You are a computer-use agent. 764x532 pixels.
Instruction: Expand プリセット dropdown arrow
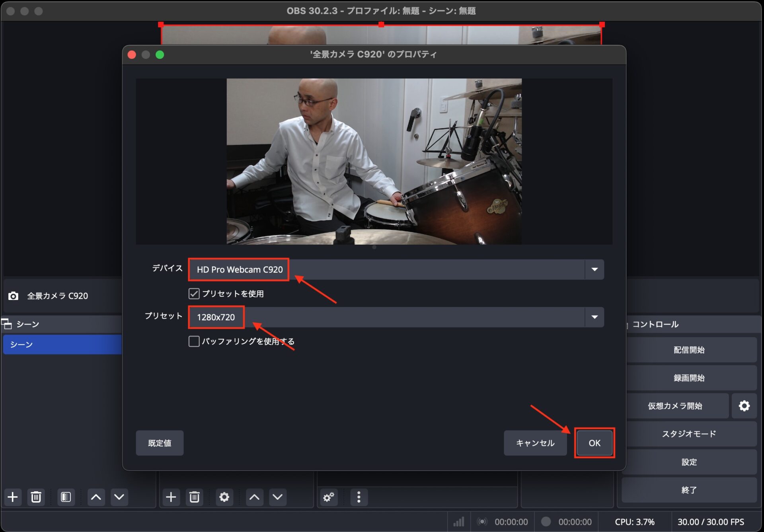pos(594,317)
